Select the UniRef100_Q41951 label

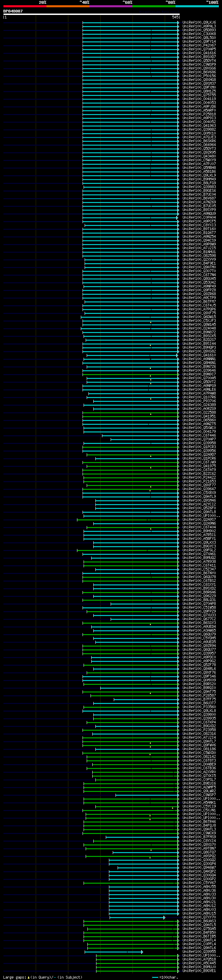[199, 416]
